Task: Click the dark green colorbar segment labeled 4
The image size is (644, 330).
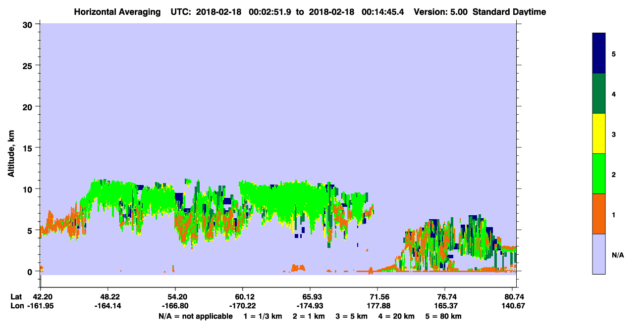Action: coord(598,94)
